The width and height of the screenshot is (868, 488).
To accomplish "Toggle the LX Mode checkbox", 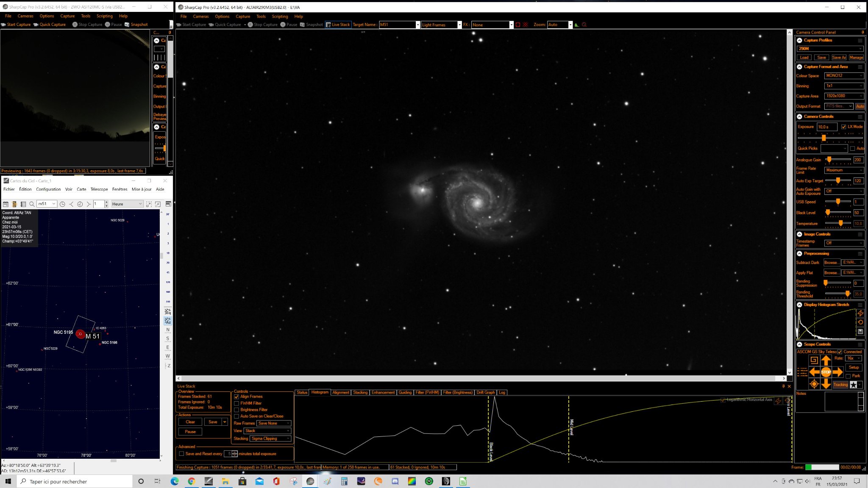I will pos(843,127).
